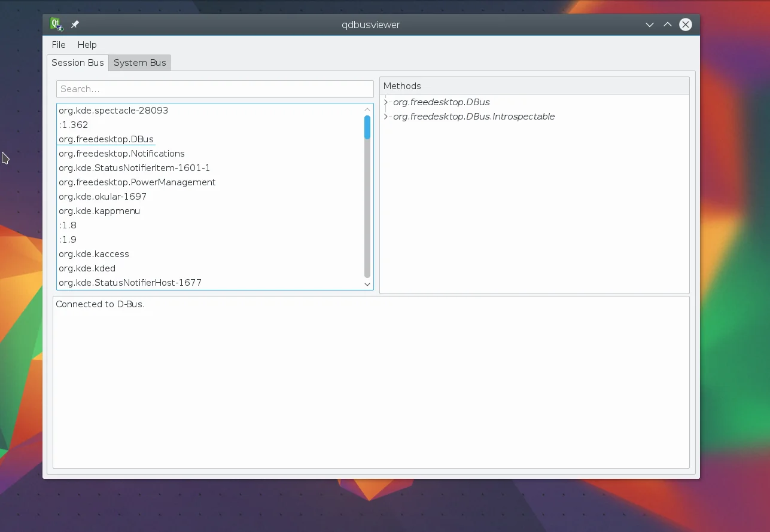Toggle the pin window icon
770x532 pixels.
point(75,25)
